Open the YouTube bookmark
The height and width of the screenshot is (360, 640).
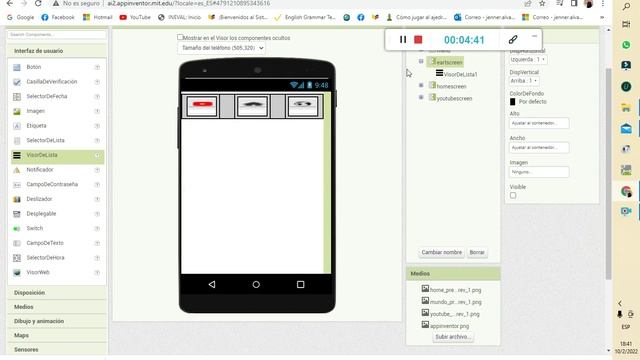[135, 17]
